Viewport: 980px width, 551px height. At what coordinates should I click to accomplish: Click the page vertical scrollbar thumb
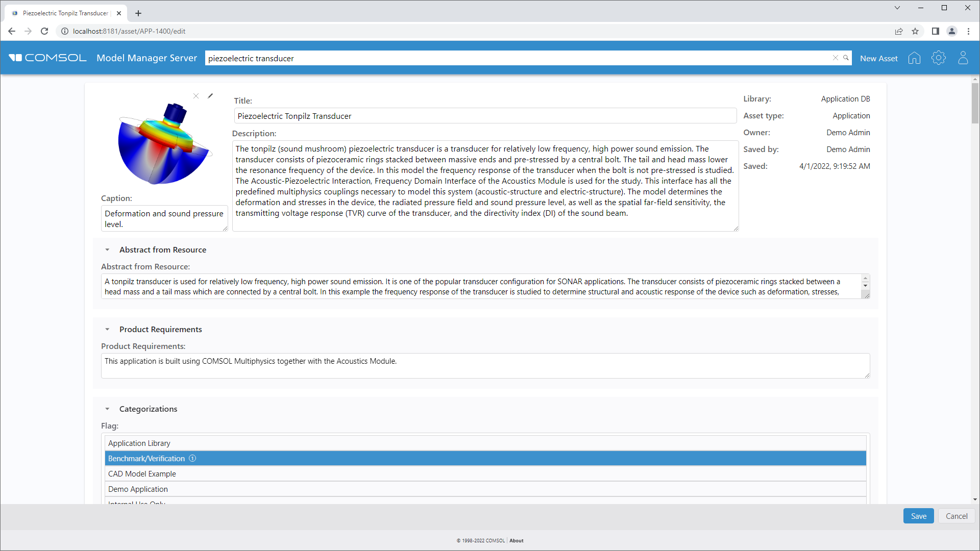(x=975, y=104)
